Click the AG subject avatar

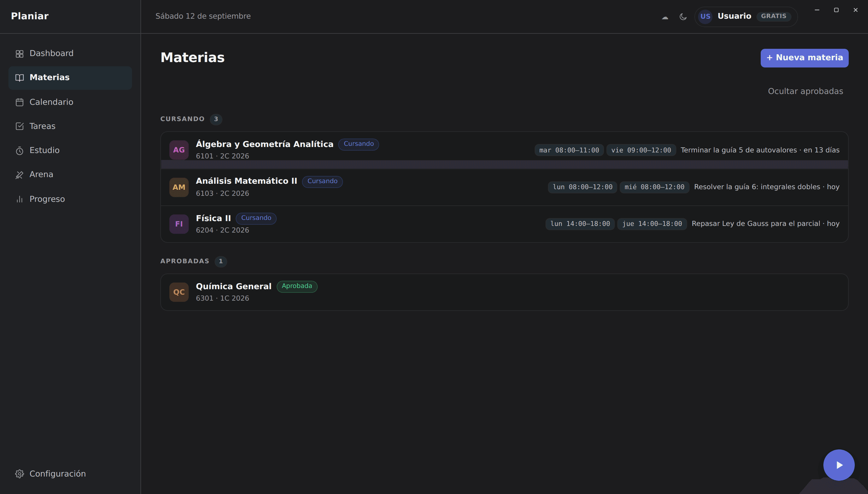click(x=179, y=150)
